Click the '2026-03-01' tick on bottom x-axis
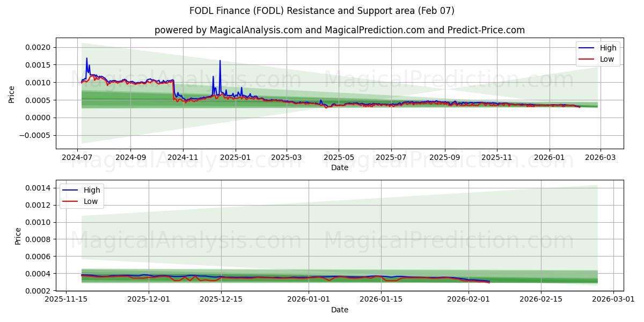The height and width of the screenshot is (322, 644). click(613, 300)
